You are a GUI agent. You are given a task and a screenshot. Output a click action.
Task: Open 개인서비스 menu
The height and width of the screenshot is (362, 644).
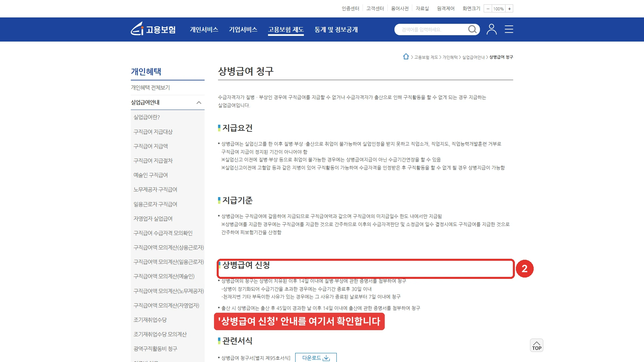coord(204,29)
